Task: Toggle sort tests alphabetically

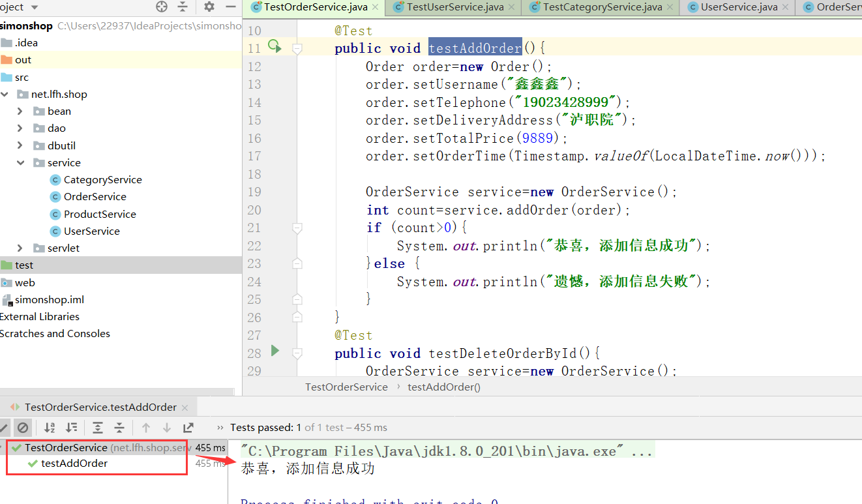Action: click(x=50, y=428)
